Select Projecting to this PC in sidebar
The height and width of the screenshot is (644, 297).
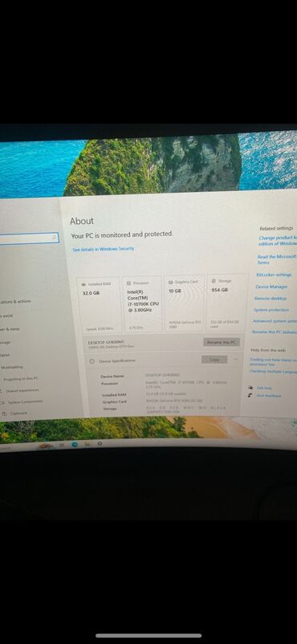pos(21,379)
